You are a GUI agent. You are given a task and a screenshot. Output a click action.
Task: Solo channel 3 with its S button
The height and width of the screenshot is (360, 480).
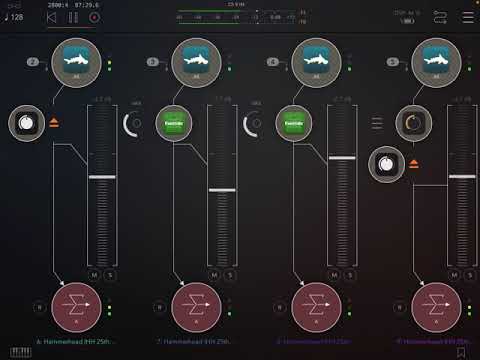click(230, 275)
